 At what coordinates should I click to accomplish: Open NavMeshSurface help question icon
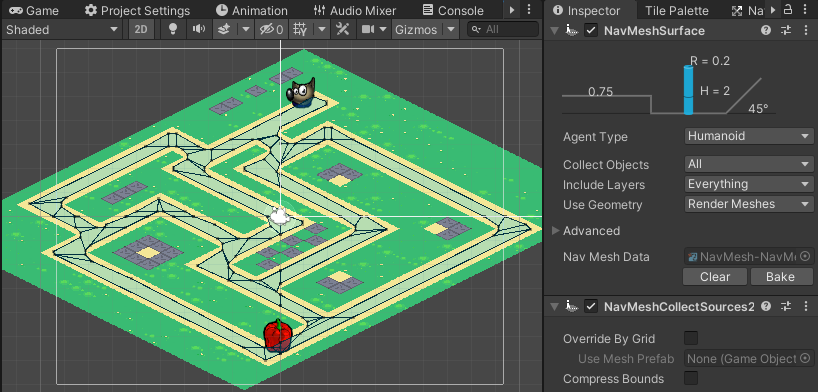[766, 31]
